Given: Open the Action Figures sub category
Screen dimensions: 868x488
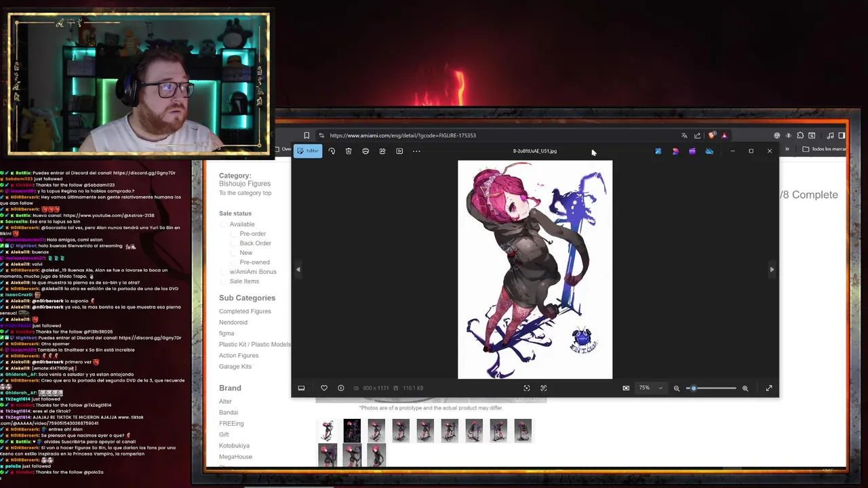Looking at the screenshot, I should coord(239,355).
